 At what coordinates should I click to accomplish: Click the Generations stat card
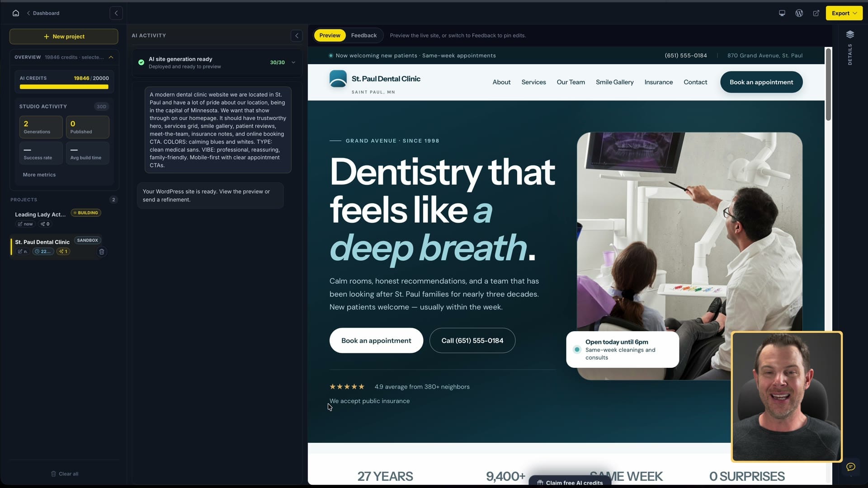tap(41, 127)
